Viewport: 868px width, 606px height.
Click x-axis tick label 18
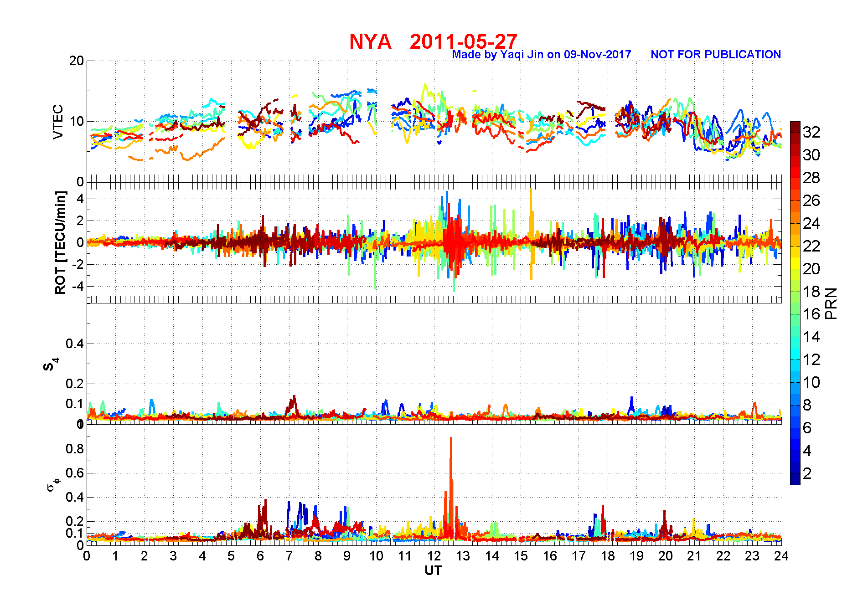point(608,556)
